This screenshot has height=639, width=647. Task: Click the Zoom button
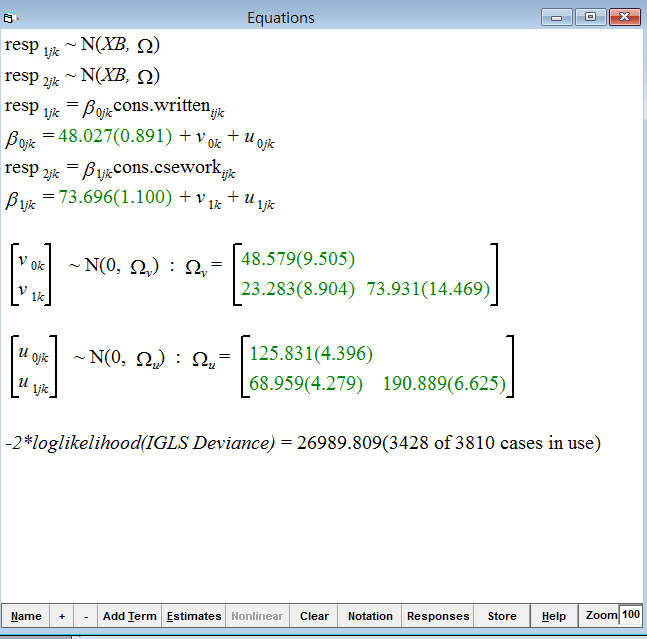click(x=601, y=616)
